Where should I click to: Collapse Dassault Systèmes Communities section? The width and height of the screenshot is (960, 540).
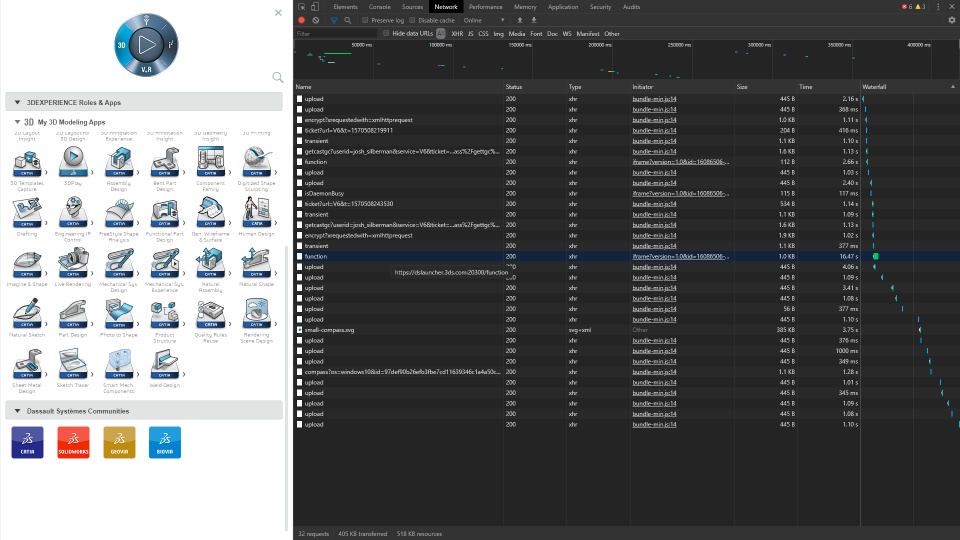[17, 411]
